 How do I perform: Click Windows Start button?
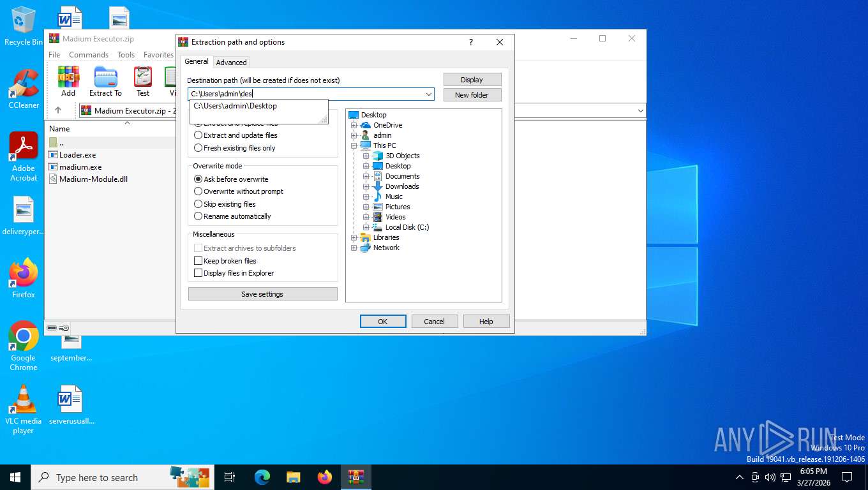[15, 477]
